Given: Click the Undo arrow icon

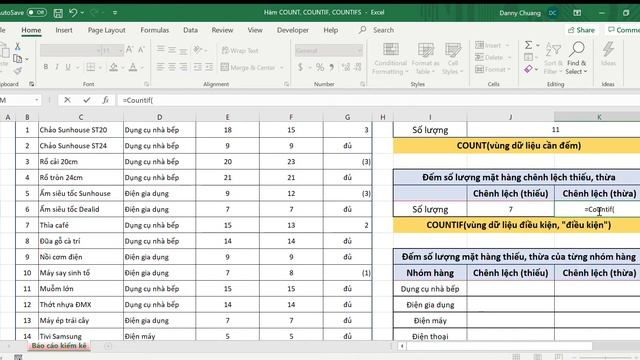Looking at the screenshot, I should (73, 13).
